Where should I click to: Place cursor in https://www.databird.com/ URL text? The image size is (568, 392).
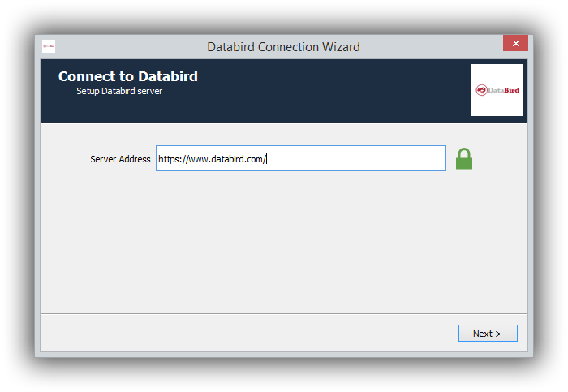click(213, 159)
